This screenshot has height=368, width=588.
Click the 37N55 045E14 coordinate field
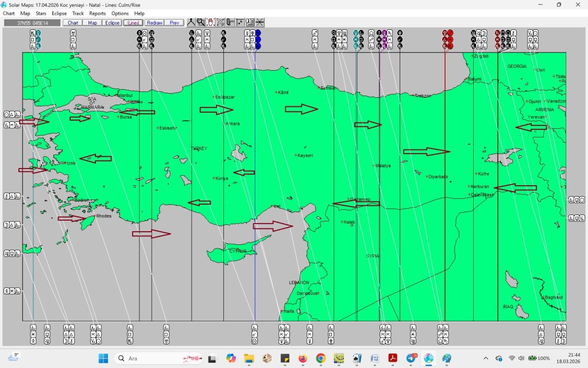pos(32,23)
